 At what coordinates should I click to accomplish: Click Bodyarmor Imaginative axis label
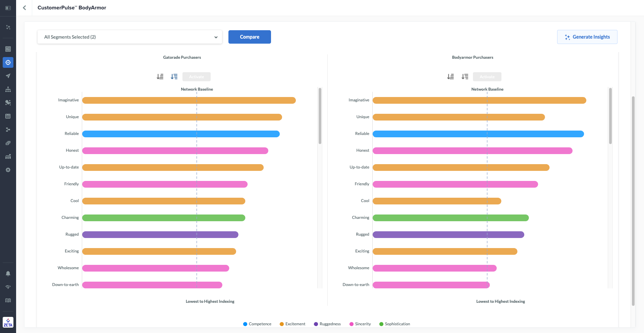point(359,100)
